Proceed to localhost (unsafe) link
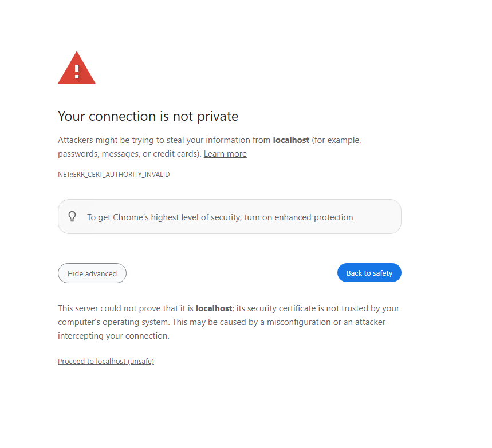 click(x=106, y=362)
